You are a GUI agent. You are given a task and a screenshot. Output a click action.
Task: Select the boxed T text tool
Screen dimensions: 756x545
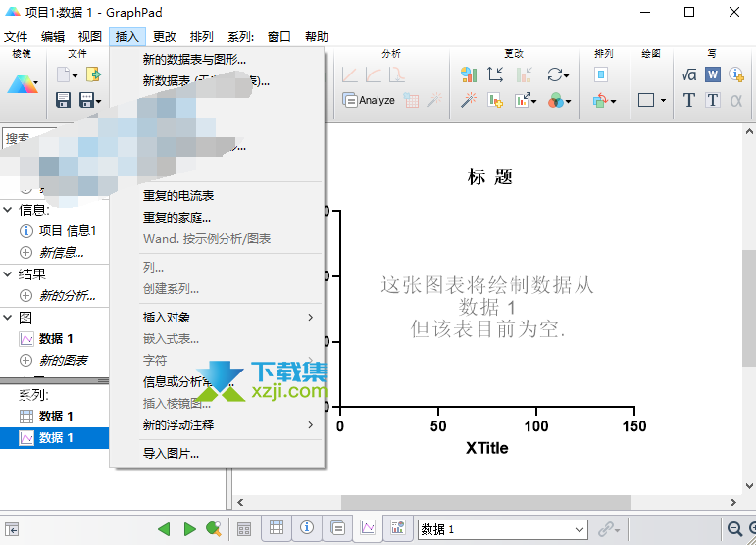click(x=713, y=100)
